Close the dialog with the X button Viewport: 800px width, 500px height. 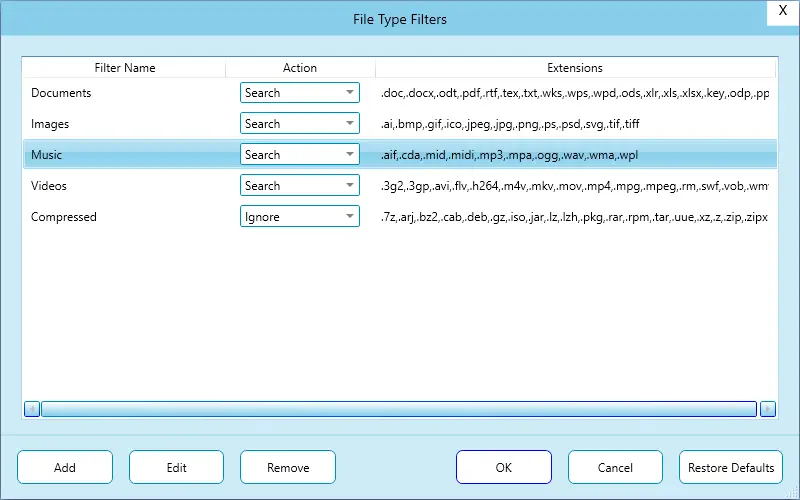click(783, 12)
